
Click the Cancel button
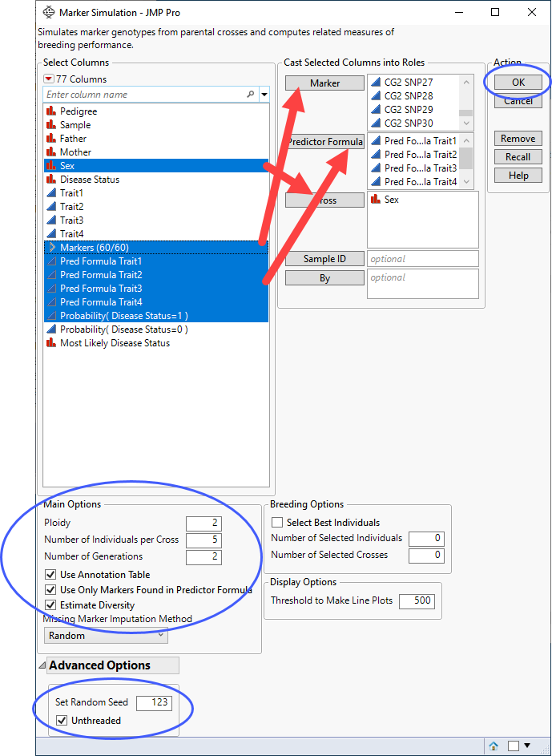point(518,101)
